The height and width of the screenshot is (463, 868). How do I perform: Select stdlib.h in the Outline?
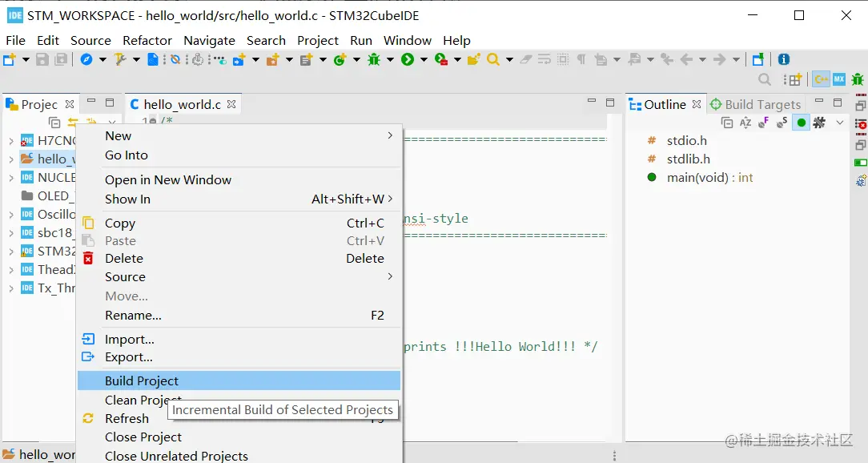pyautogui.click(x=688, y=159)
